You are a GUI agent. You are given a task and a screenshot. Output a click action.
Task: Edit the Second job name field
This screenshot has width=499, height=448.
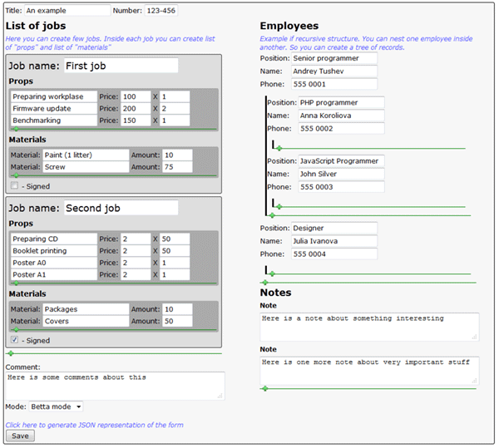121,208
